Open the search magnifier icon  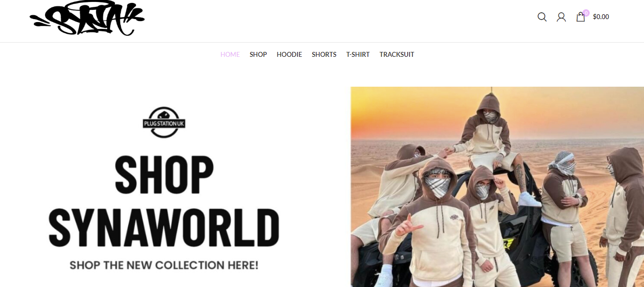542,17
